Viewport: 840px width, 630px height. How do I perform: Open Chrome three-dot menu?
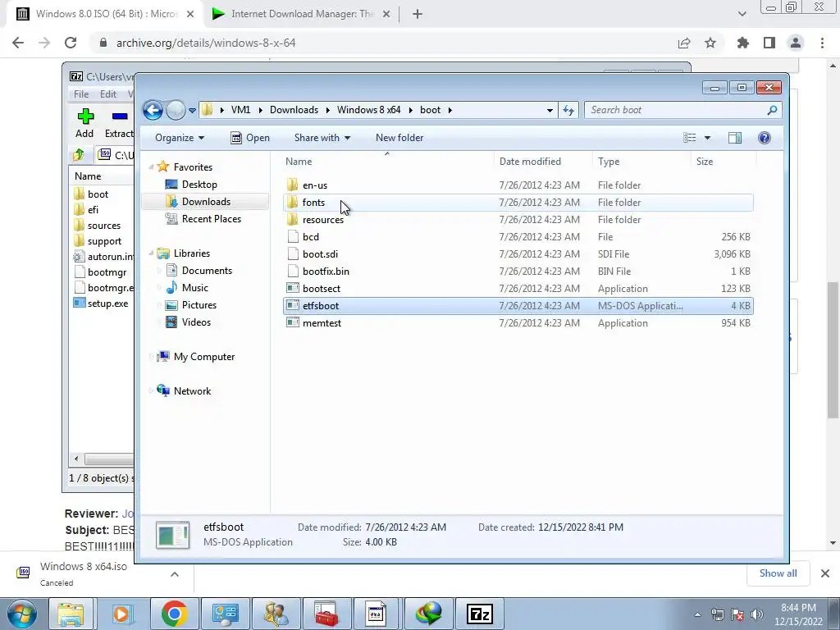click(x=822, y=43)
